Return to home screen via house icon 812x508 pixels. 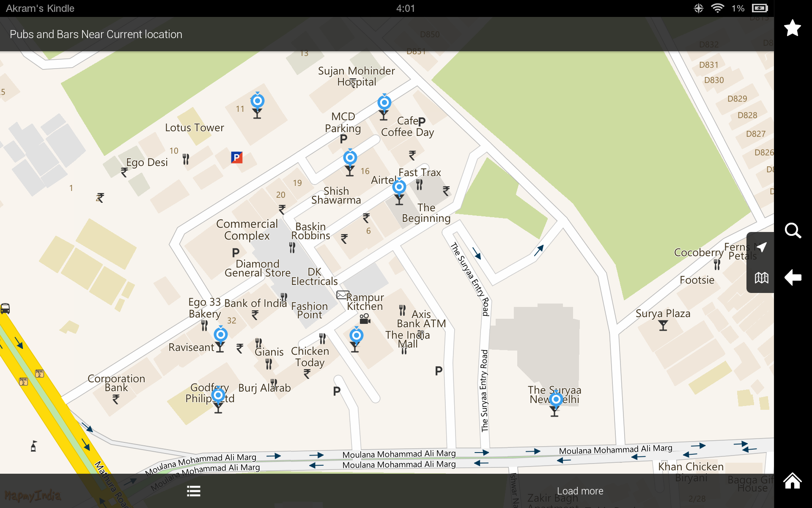tap(793, 480)
